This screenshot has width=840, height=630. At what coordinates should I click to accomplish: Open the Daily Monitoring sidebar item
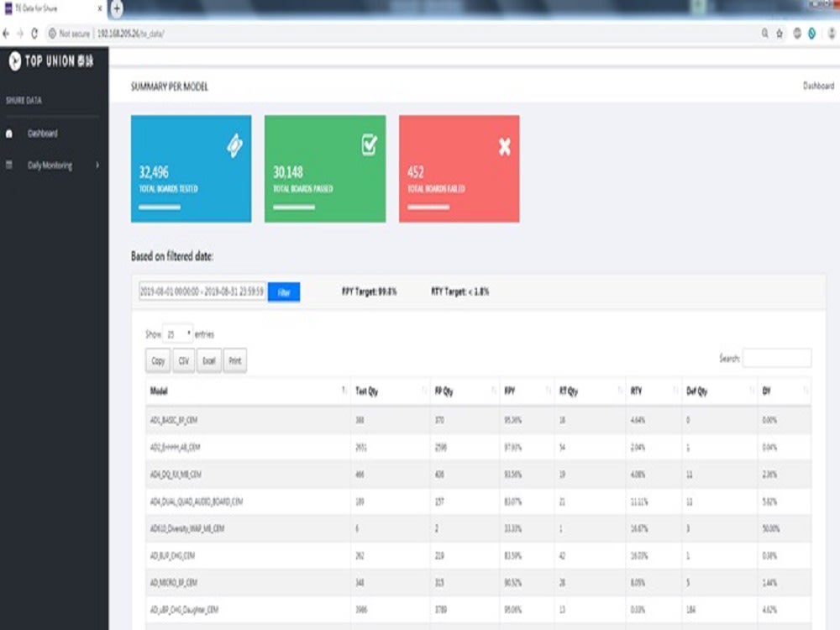pos(50,165)
